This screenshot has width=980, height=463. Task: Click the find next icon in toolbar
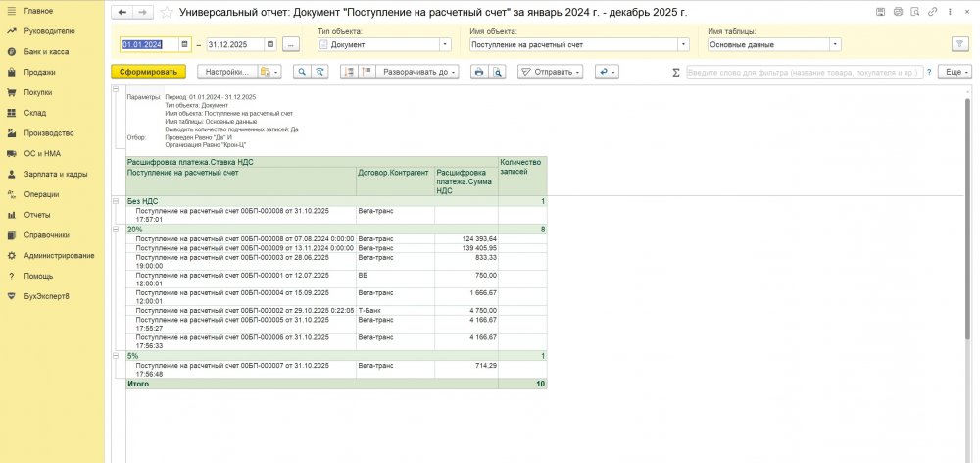(x=319, y=72)
